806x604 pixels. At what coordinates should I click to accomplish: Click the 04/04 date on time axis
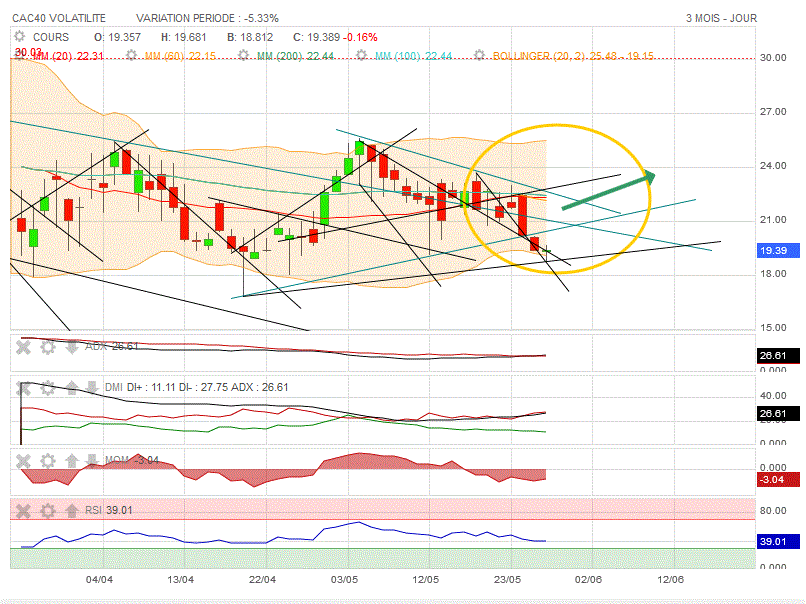tap(99, 580)
